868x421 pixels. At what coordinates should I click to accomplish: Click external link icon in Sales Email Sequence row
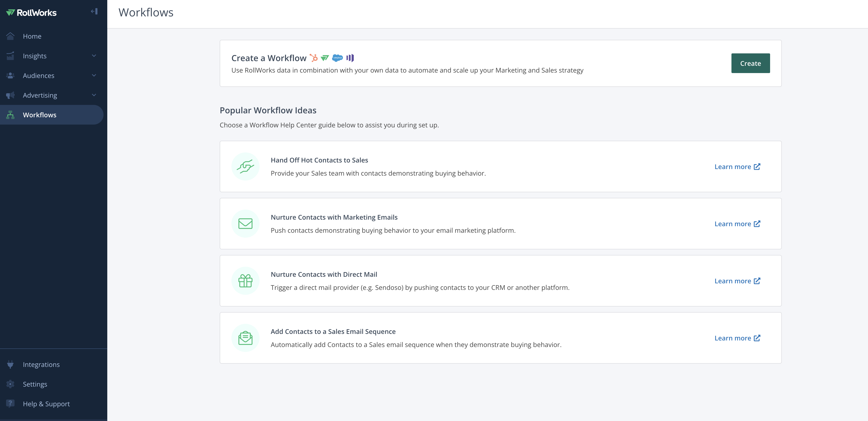(x=757, y=338)
